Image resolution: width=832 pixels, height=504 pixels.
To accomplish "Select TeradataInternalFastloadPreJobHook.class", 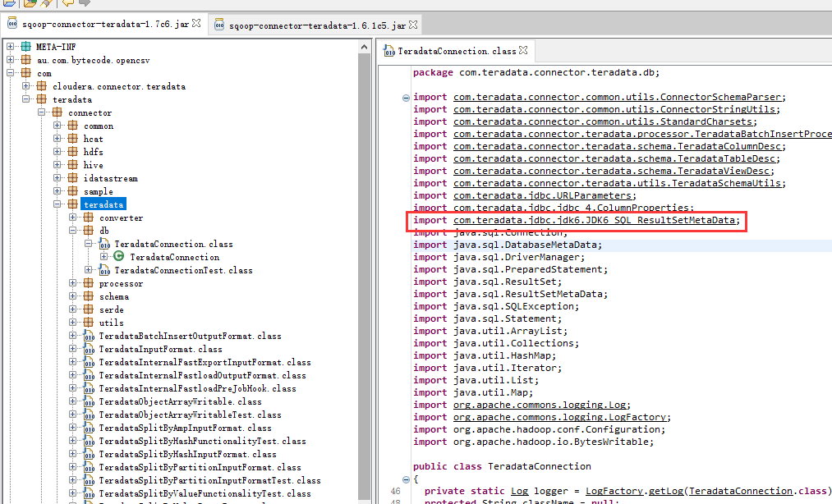I will tap(197, 388).
